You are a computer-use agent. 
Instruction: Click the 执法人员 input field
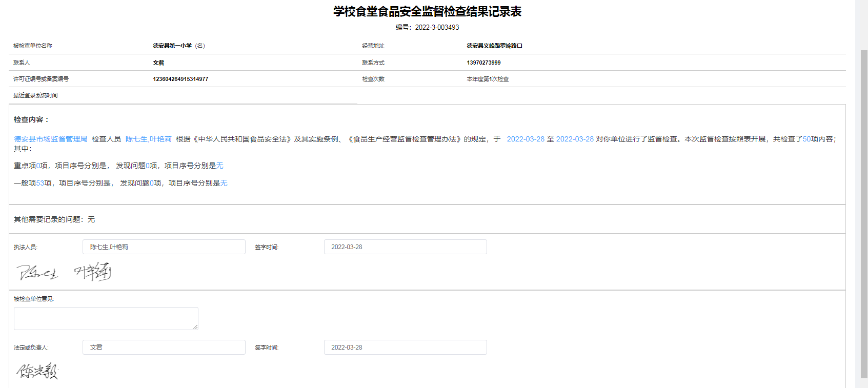[164, 247]
